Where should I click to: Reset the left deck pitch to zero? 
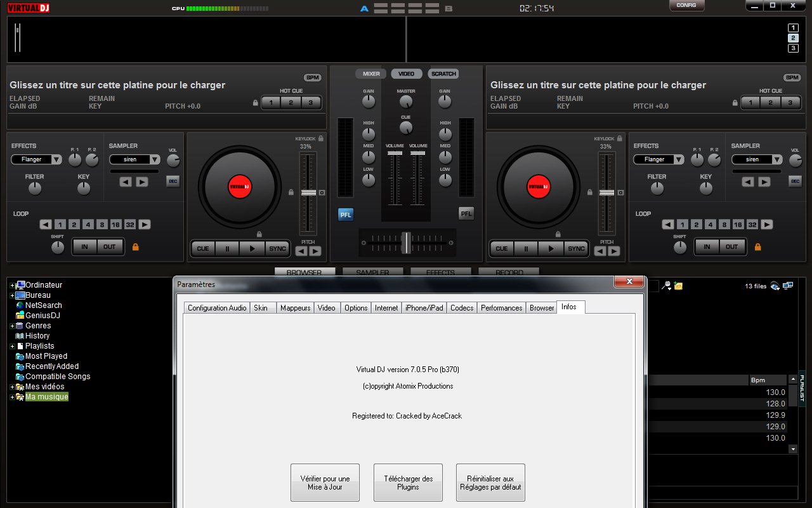pyautogui.click(x=322, y=192)
